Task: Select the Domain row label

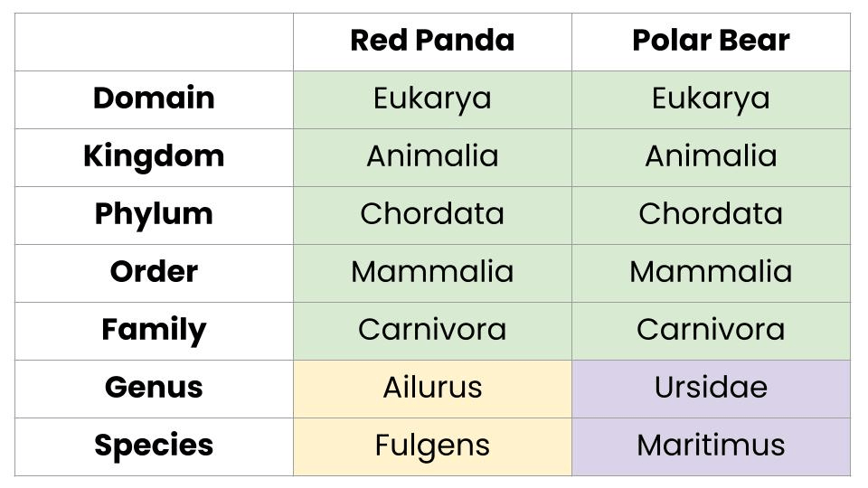Action: pos(154,99)
